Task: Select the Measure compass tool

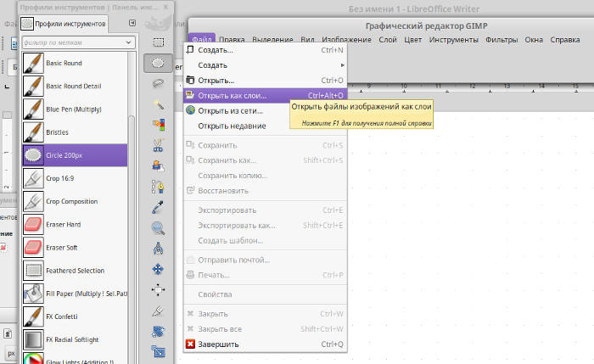Action: 159,249
